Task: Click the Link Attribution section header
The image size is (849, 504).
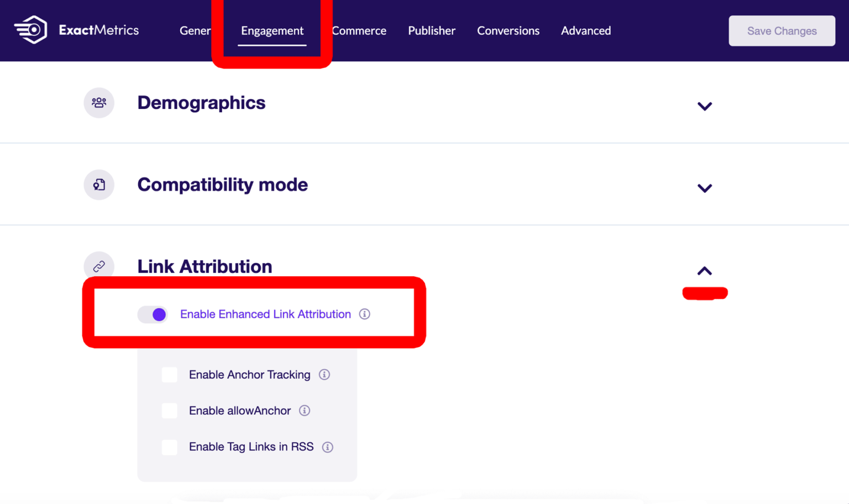Action: 205,266
